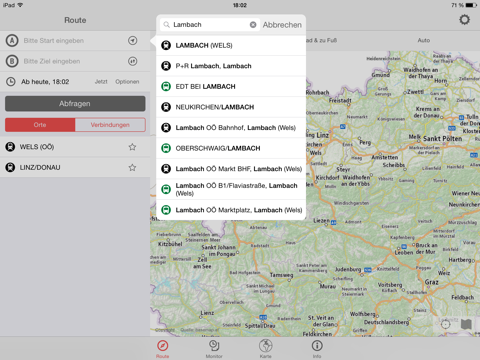
Task: Tap the Abfragen button
Action: tap(75, 104)
